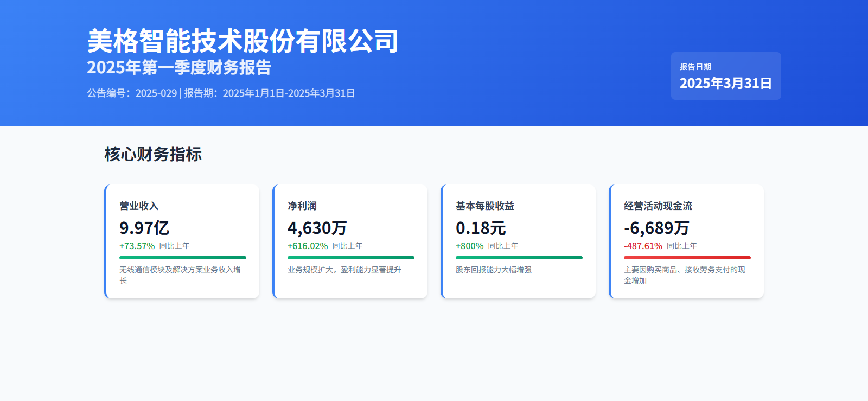Click 同比上年 label in 净利润 card
The image size is (868, 401).
coord(347,246)
